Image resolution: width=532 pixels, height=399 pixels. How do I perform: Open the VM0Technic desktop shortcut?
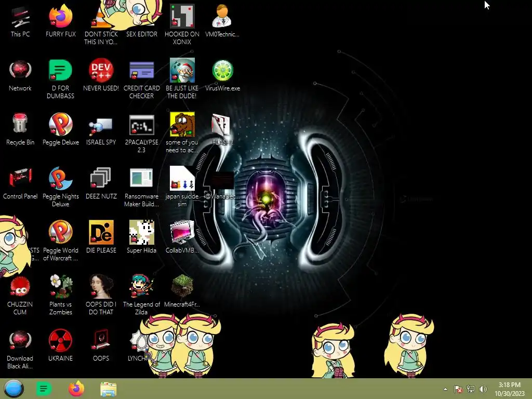[222, 22]
